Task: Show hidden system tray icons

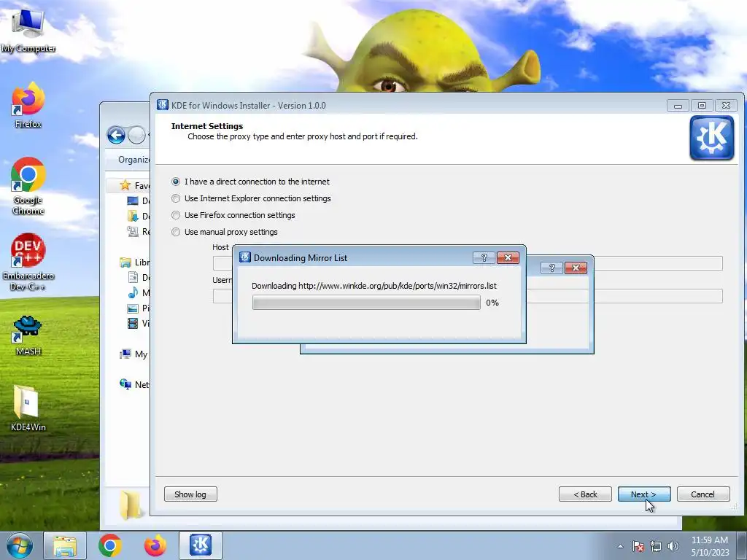Action: pos(620,546)
